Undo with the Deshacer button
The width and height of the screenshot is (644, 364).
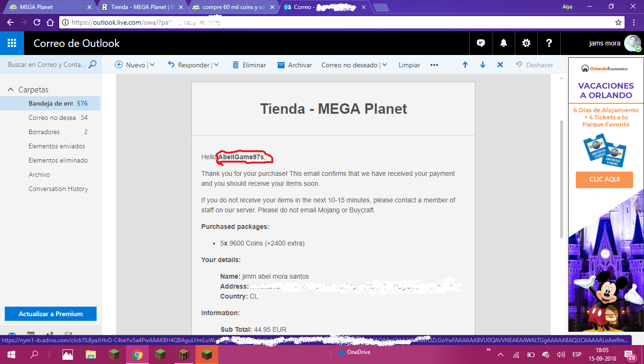(x=535, y=65)
